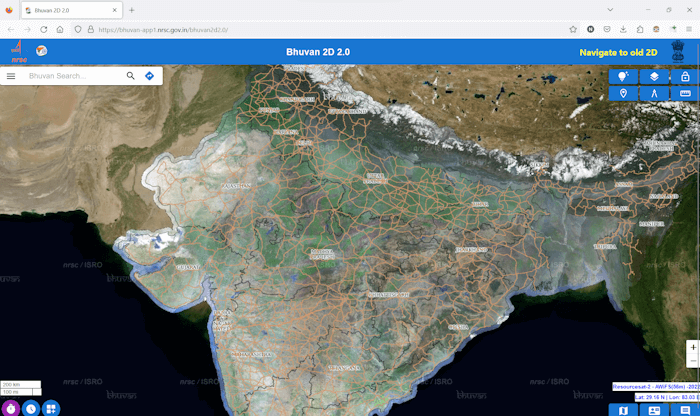Click the browser forward arrow
The image size is (700, 416).
coord(27,29)
